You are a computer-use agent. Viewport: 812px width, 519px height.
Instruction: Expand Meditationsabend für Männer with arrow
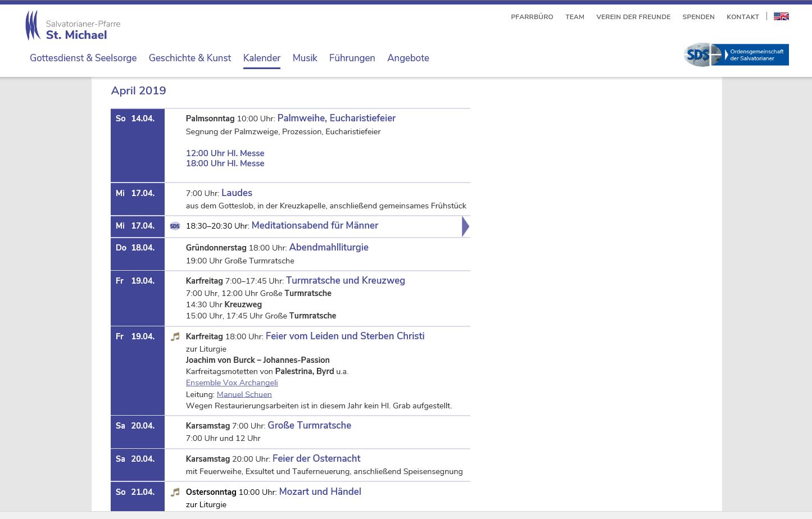(465, 226)
